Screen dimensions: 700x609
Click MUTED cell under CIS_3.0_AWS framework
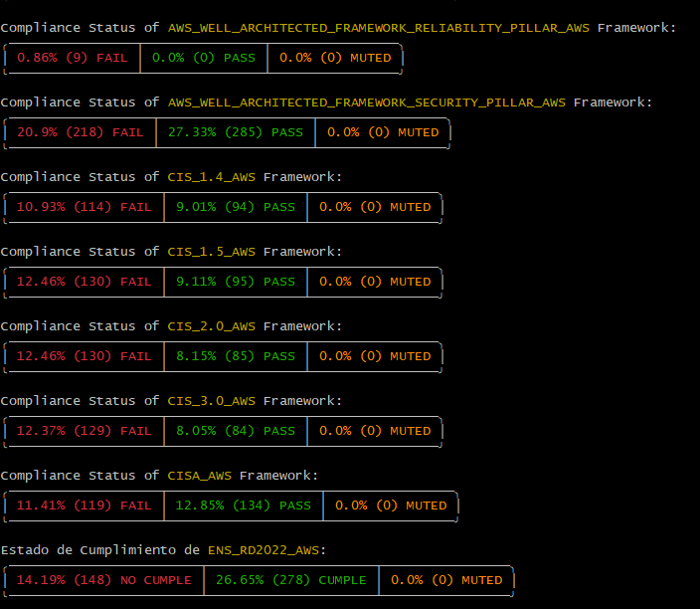tap(375, 431)
